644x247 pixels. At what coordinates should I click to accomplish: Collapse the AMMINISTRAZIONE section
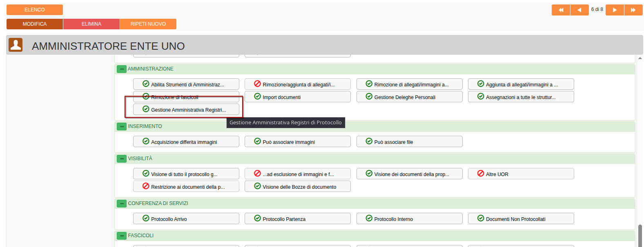pyautogui.click(x=122, y=69)
